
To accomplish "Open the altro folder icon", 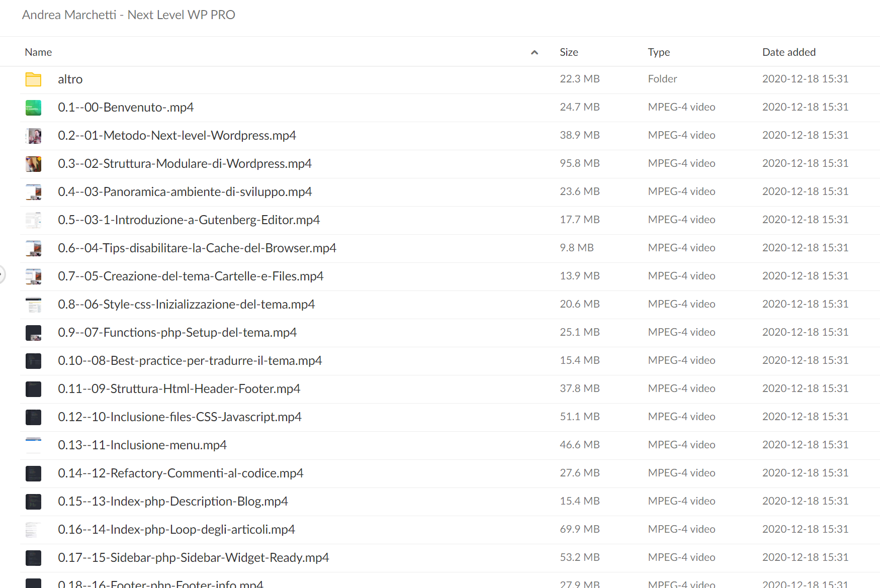I will pos(33,79).
